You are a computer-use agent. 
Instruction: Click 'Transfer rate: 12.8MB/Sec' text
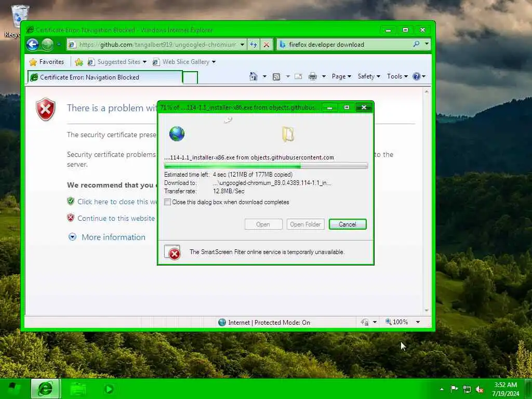pos(204,191)
